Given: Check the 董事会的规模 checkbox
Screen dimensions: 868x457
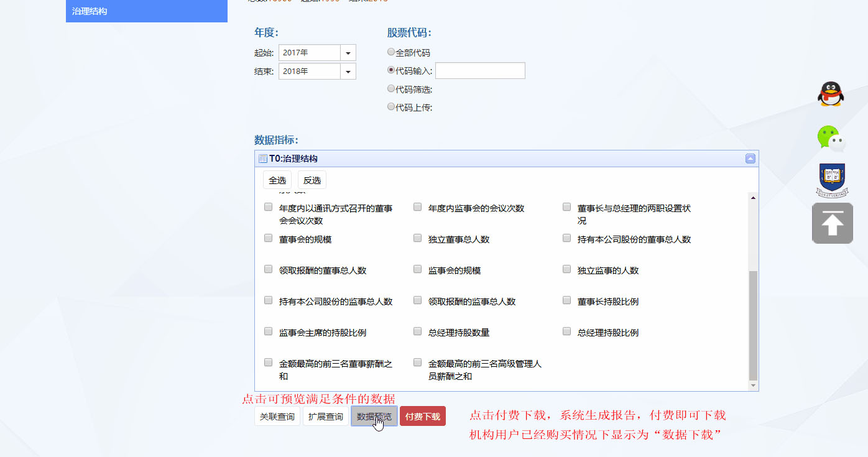Looking at the screenshot, I should pyautogui.click(x=269, y=238).
